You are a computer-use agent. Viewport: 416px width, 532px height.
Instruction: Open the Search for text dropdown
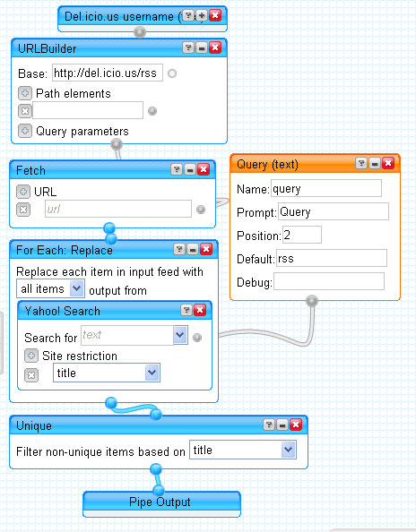(x=180, y=335)
